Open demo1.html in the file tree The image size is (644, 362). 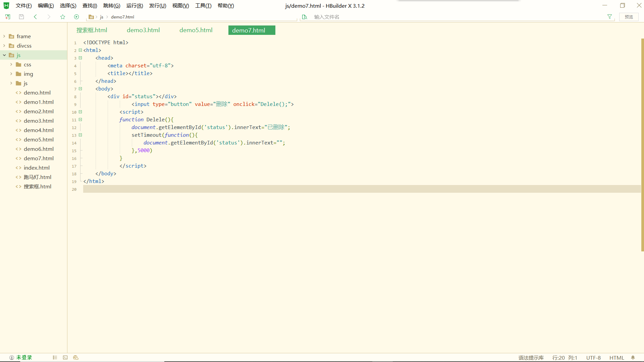click(39, 102)
